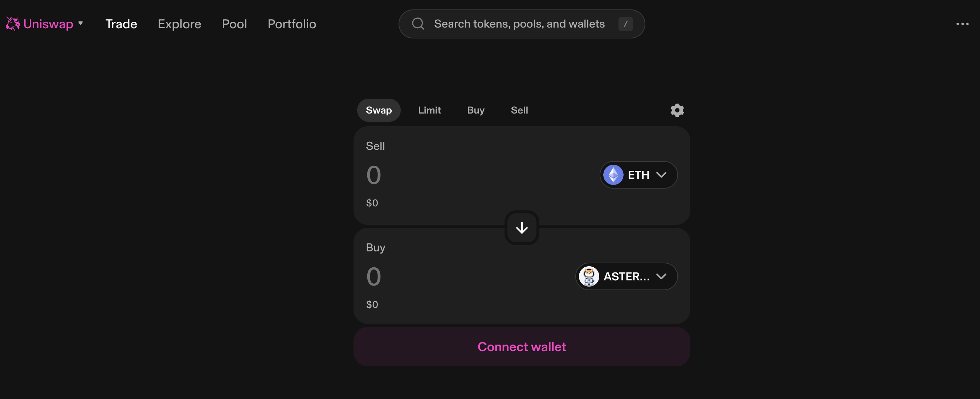Go to the Pool page

(x=234, y=24)
